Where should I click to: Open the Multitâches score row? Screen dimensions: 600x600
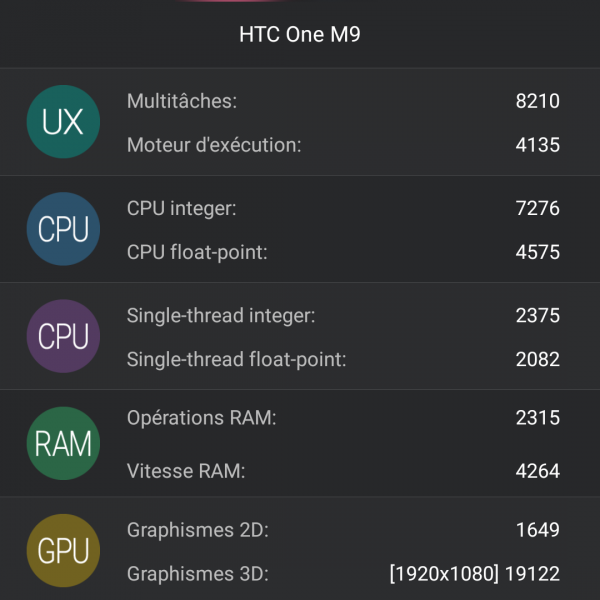[182, 101]
